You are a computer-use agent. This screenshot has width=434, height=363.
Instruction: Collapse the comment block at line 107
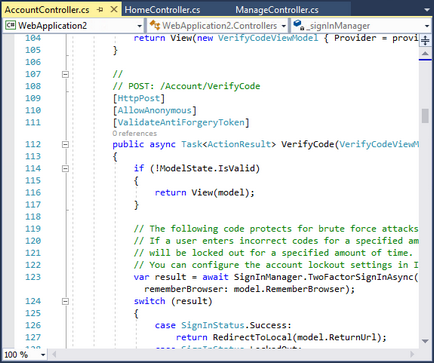click(65, 74)
